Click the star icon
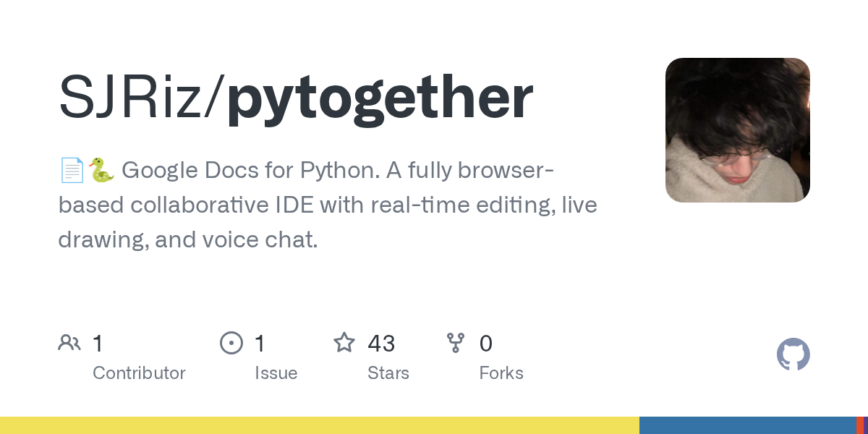The image size is (868, 434). click(x=344, y=343)
